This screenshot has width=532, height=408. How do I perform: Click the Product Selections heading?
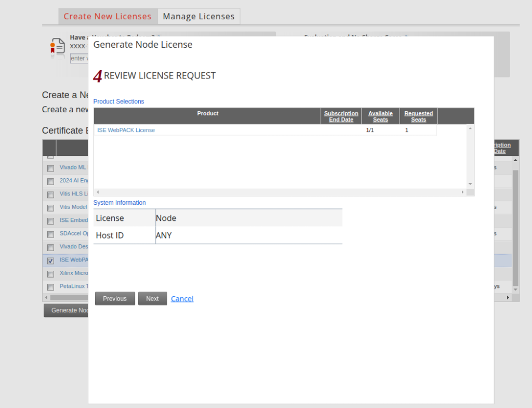119,101
